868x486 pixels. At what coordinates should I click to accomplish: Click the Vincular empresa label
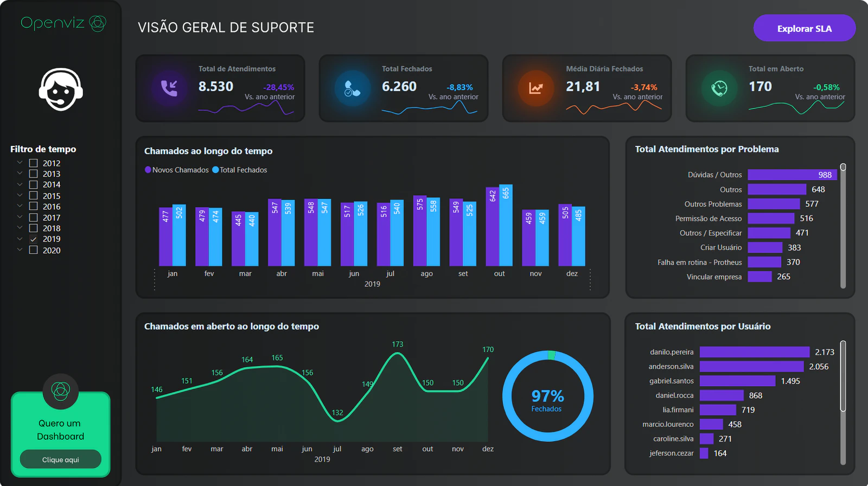tap(714, 277)
